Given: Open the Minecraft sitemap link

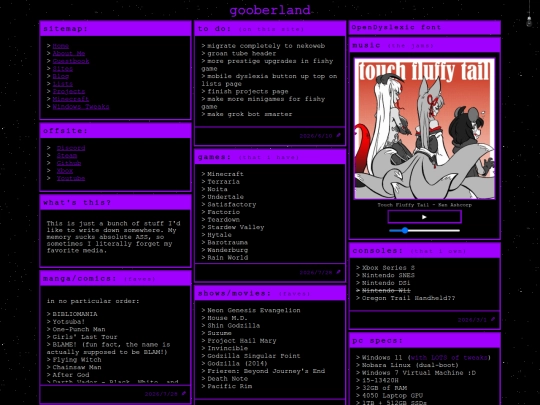Looking at the screenshot, I should (71, 99).
